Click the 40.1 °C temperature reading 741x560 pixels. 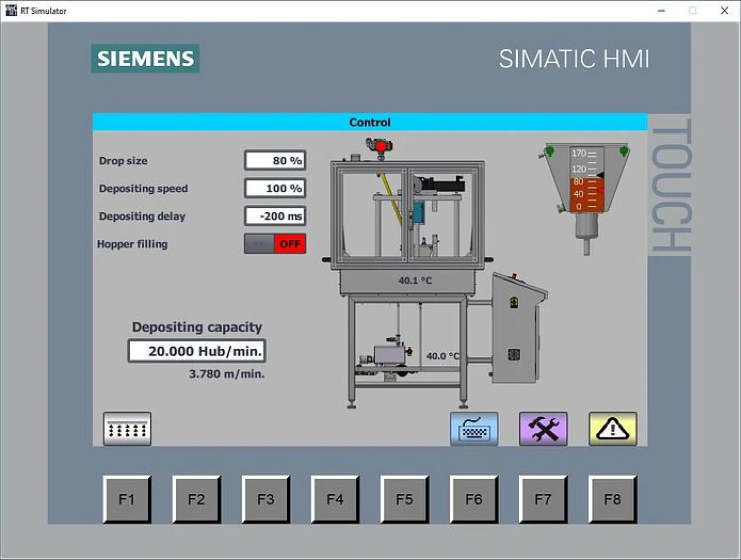coord(415,281)
